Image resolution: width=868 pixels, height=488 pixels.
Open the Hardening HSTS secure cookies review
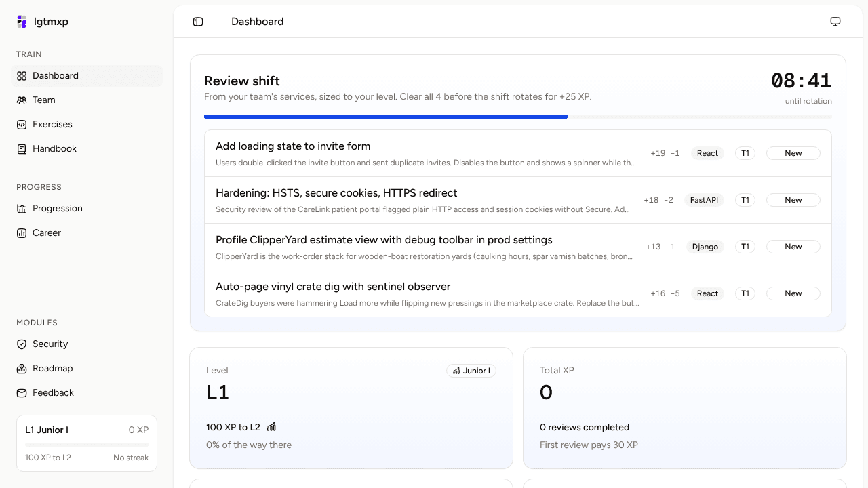(x=518, y=200)
